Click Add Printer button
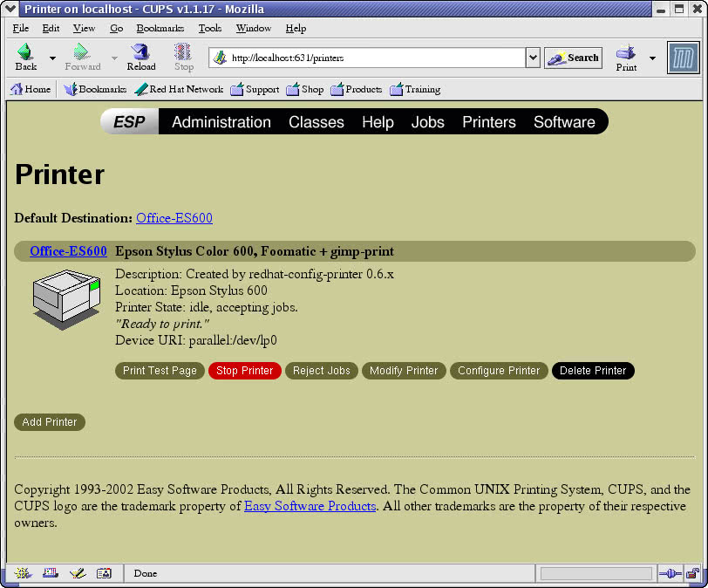The width and height of the screenshot is (708, 588). click(50, 422)
